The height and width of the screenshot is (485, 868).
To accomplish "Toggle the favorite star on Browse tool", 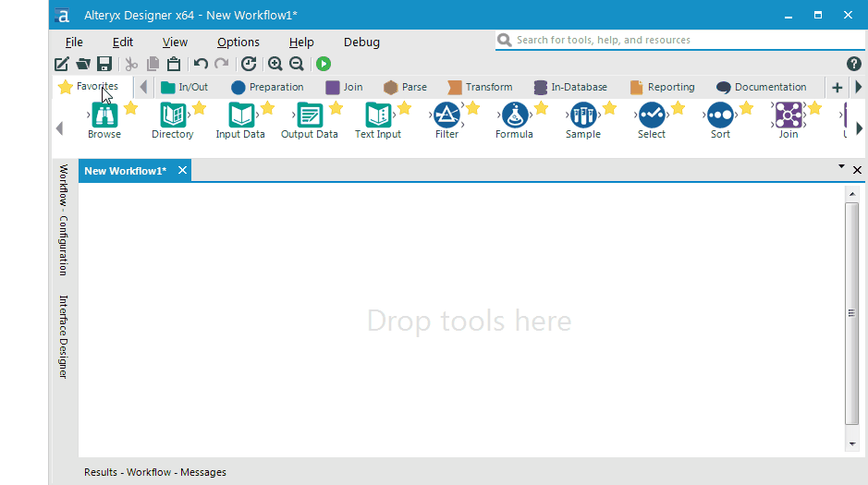I will [x=130, y=108].
